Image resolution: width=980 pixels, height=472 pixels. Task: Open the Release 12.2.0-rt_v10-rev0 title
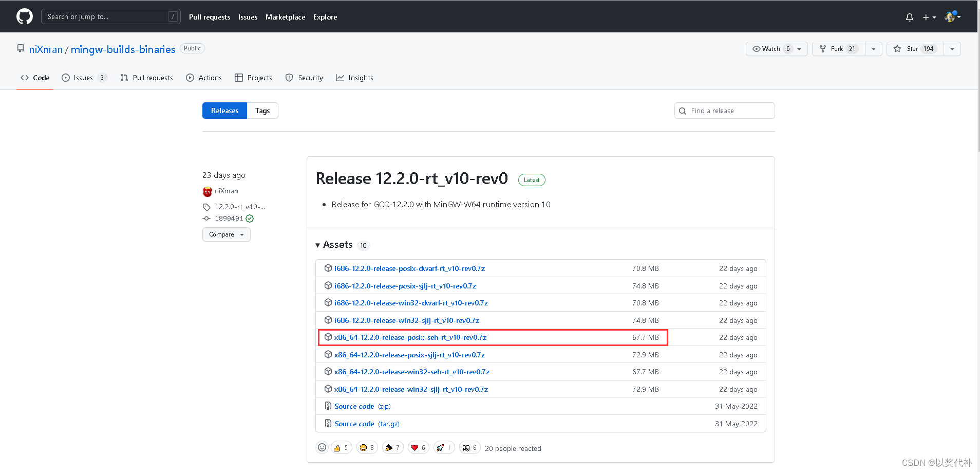click(x=411, y=178)
